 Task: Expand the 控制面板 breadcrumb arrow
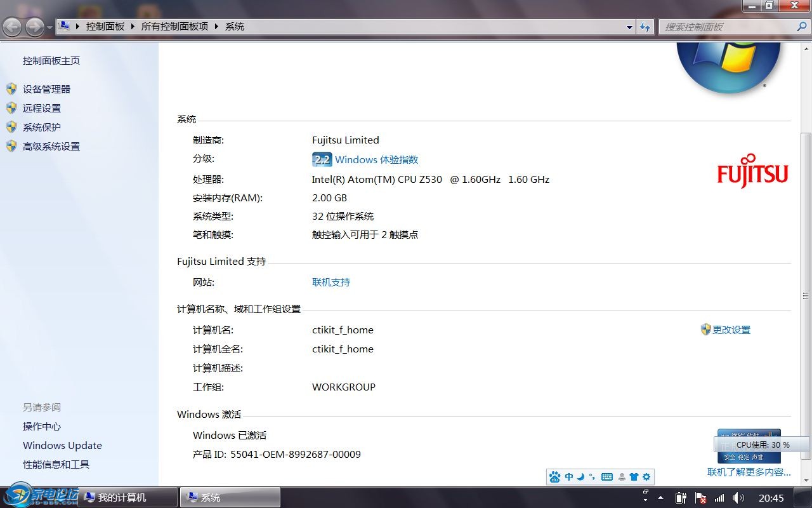tap(133, 27)
